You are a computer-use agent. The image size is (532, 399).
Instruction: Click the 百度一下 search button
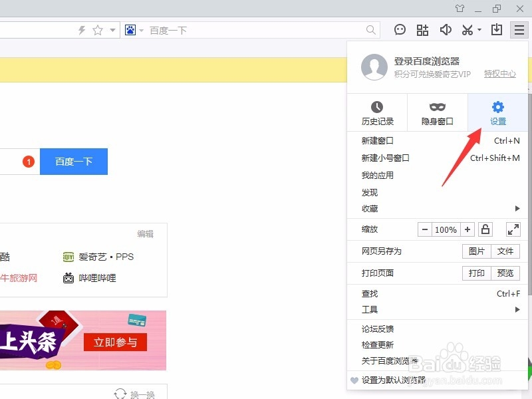73,161
